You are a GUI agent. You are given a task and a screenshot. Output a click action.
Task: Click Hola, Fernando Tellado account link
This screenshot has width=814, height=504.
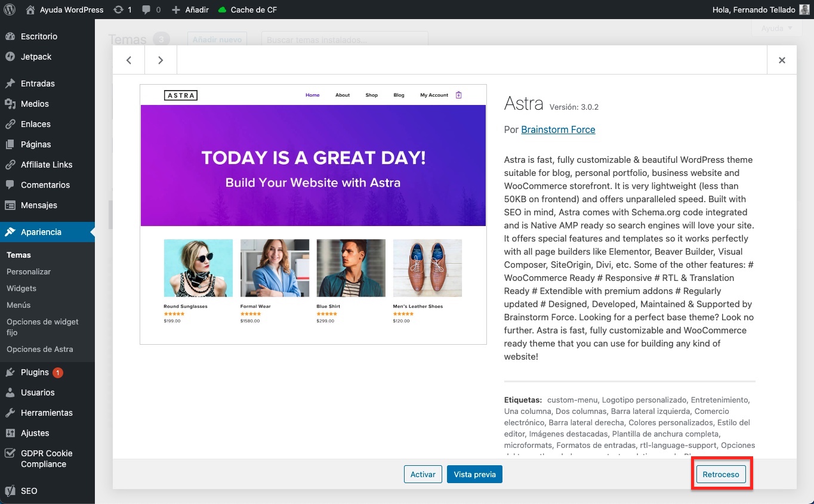coord(754,10)
